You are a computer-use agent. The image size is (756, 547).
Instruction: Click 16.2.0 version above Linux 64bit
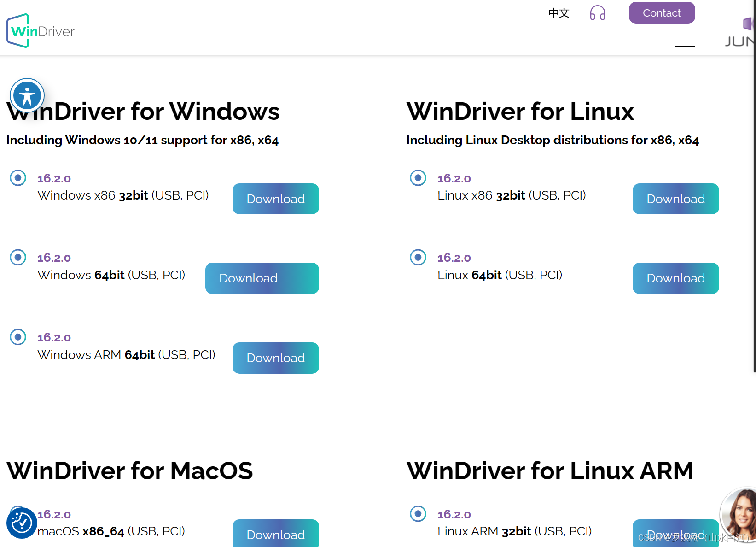[454, 258]
